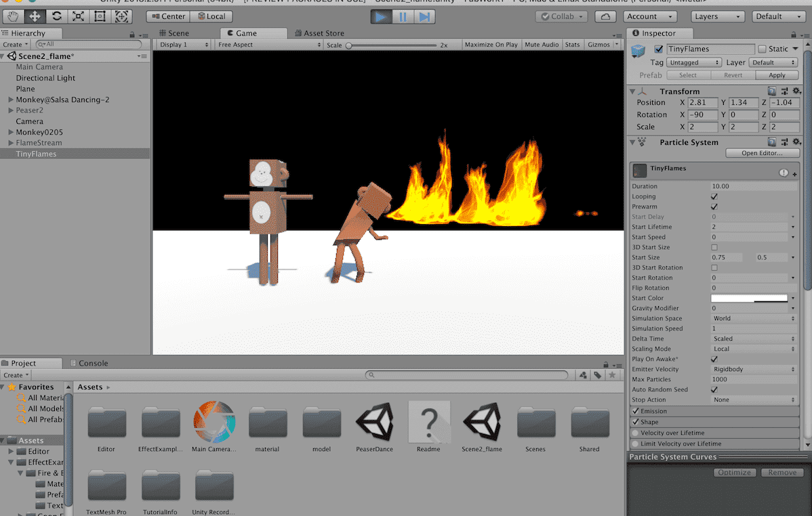The height and width of the screenshot is (516, 812).
Task: Open the Collab dropdown
Action: click(561, 16)
